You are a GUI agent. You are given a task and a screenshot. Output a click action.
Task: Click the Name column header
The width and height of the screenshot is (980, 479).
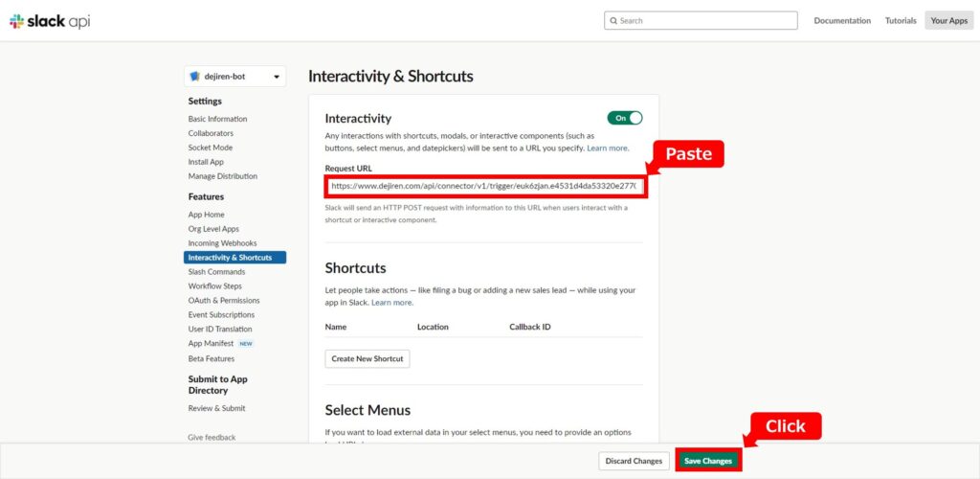(x=336, y=327)
